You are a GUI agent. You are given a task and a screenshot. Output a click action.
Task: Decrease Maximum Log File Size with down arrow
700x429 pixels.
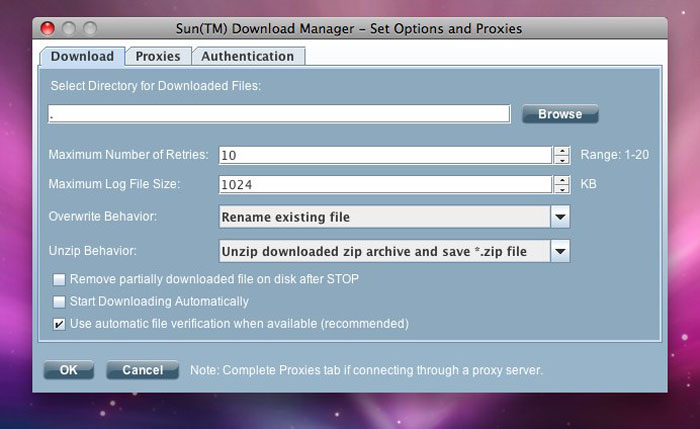coord(561,189)
